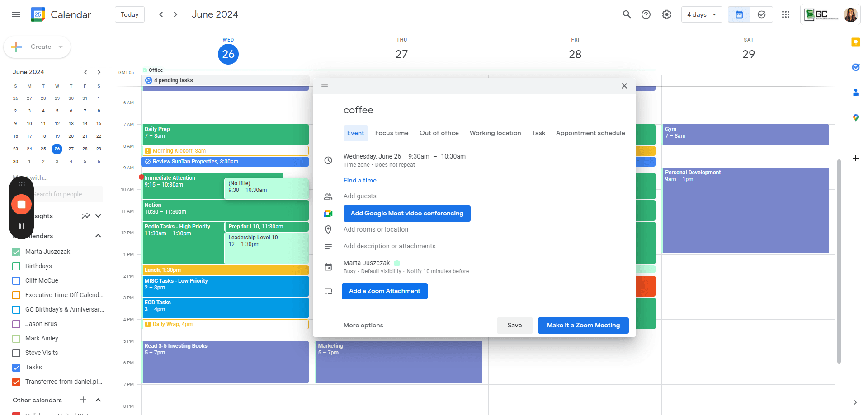The image size is (868, 415).
Task: Open the search magnifier icon
Action: [x=627, y=14]
